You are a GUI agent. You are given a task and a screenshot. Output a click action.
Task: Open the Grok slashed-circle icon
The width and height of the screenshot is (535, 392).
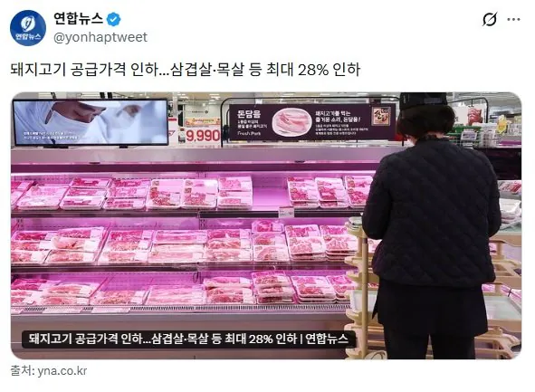490,19
